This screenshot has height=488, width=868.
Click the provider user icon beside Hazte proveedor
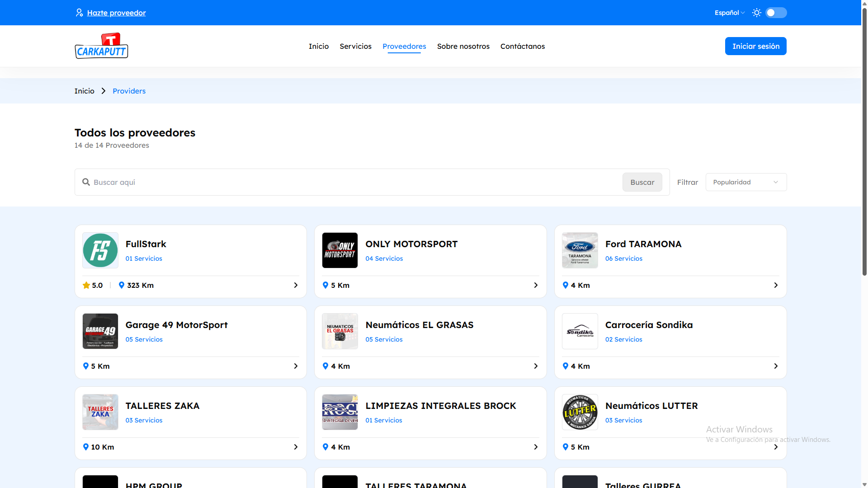tap(79, 13)
